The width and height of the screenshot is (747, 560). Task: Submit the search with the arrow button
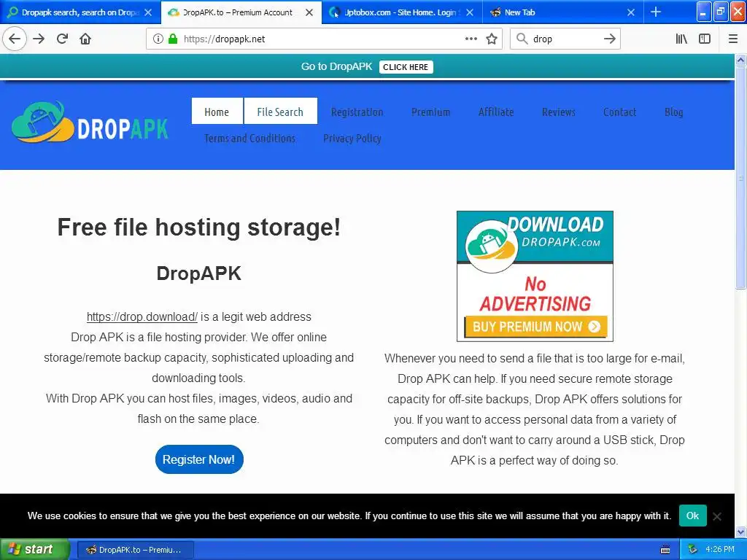click(x=610, y=39)
